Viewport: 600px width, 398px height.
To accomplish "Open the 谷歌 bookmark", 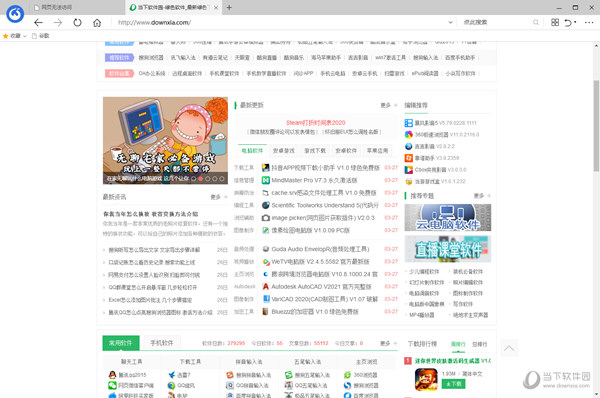I will [x=41, y=36].
